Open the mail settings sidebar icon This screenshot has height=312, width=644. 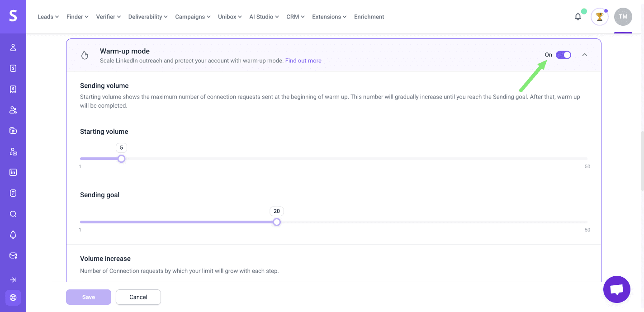(x=13, y=255)
